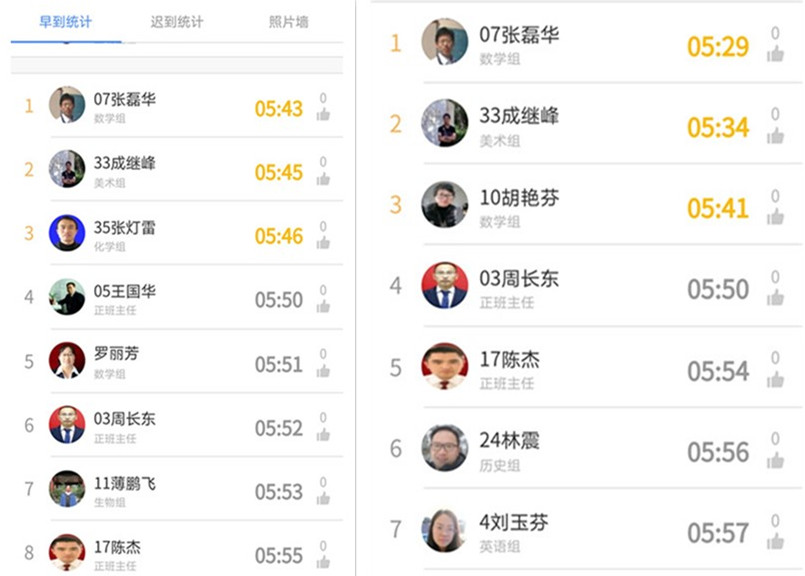Tap thumbs-up beside 35张灯雷

323,242
